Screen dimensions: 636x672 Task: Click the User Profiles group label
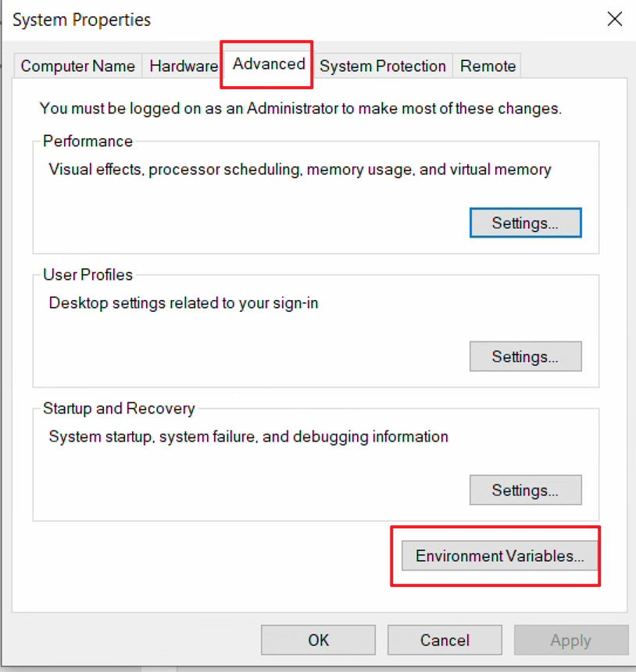point(88,275)
